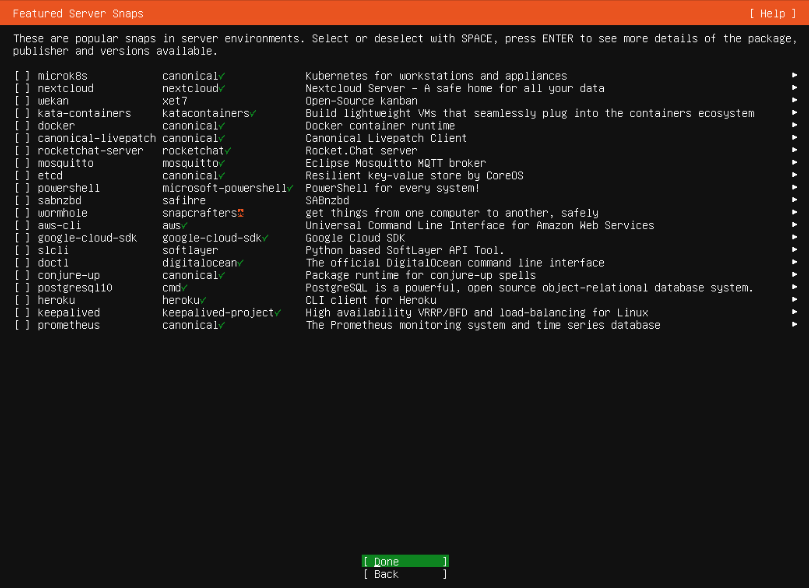The height and width of the screenshot is (588, 809).
Task: Open the Help menu in header
Action: pos(771,13)
